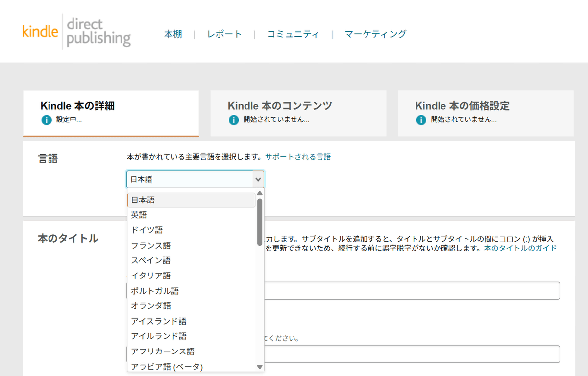588x376 pixels.
Task: Switch to Kindle 本の価格設定 tab
Action: (486, 113)
